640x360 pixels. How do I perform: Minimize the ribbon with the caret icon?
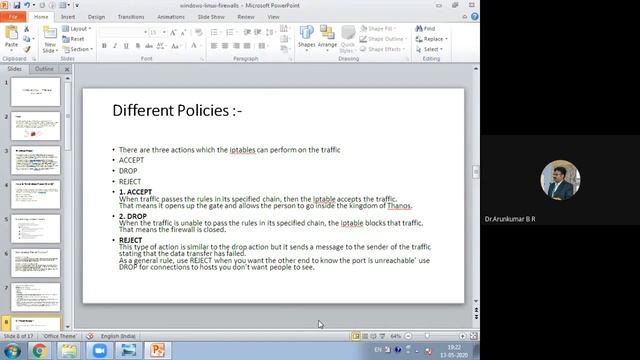pyautogui.click(x=464, y=17)
